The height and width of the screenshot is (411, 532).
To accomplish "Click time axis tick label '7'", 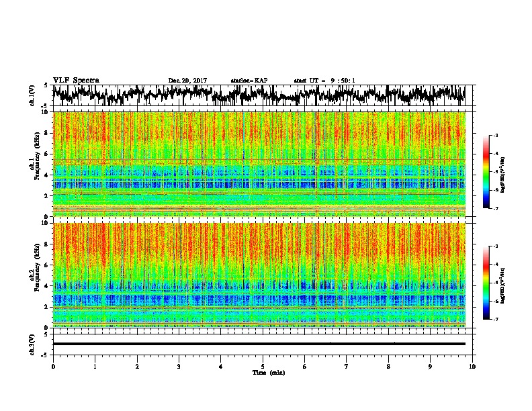I will [347, 367].
